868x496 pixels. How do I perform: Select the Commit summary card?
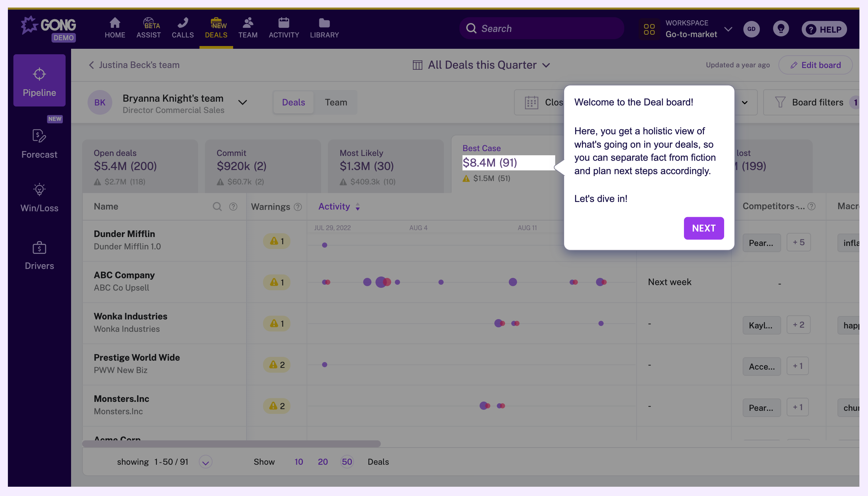click(x=263, y=166)
